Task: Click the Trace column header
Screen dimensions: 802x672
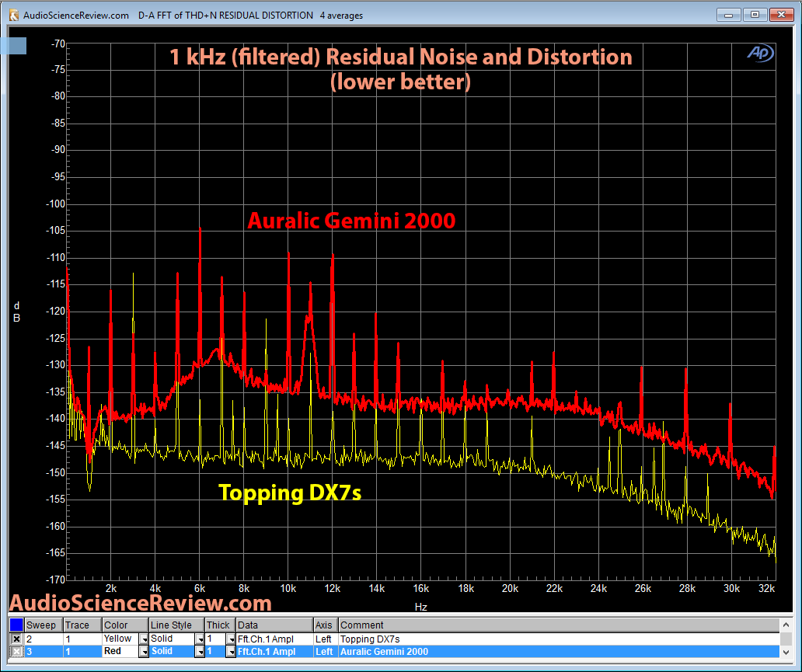Action: [x=82, y=625]
